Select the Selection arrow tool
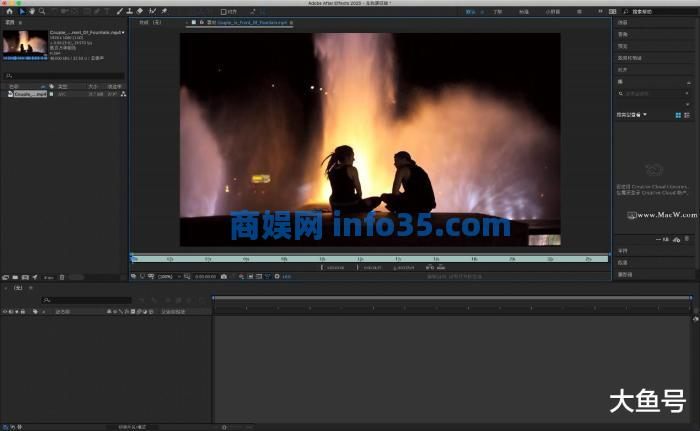Viewport: 700px width, 431px height. [20, 11]
